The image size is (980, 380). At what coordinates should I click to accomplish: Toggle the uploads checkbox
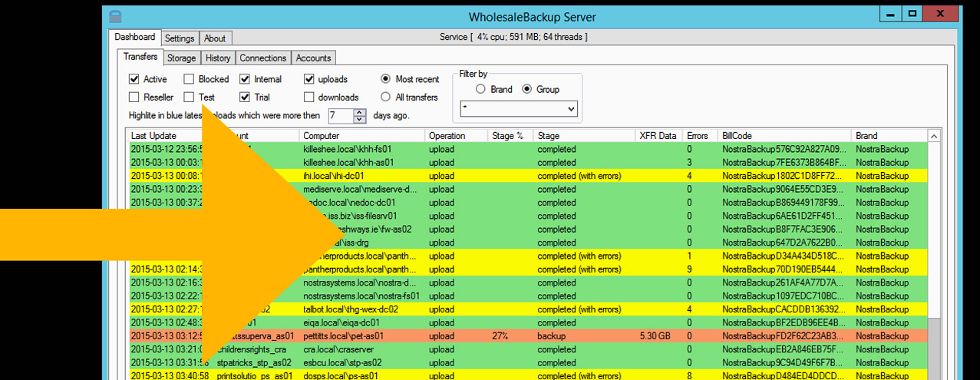(x=309, y=79)
